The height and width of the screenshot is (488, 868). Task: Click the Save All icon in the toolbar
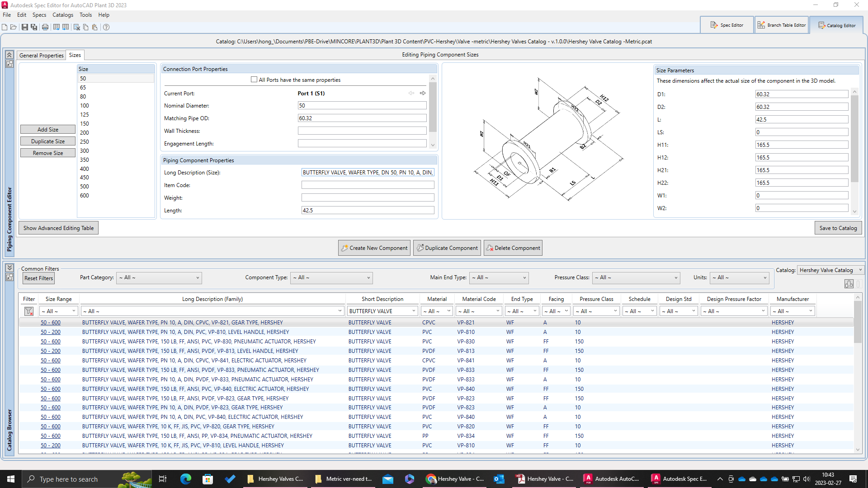pos(34,27)
